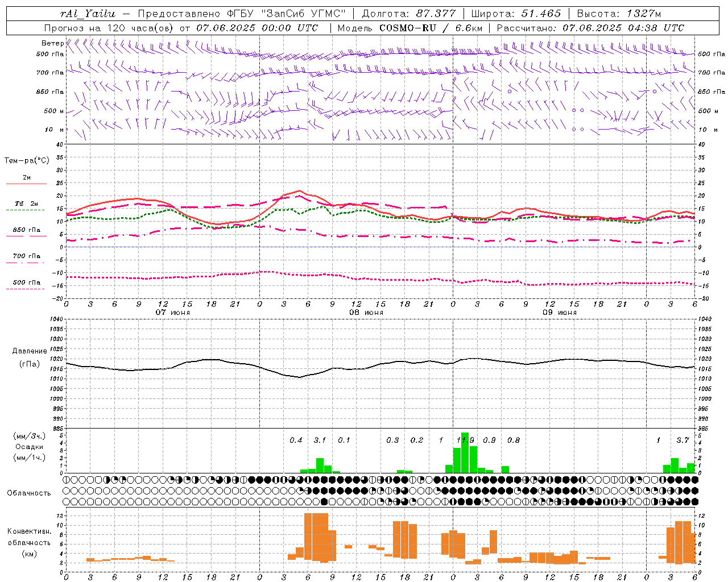Click the Тем-ра(°C) section label
Viewport: 728px width, 582px height.
pos(27,161)
